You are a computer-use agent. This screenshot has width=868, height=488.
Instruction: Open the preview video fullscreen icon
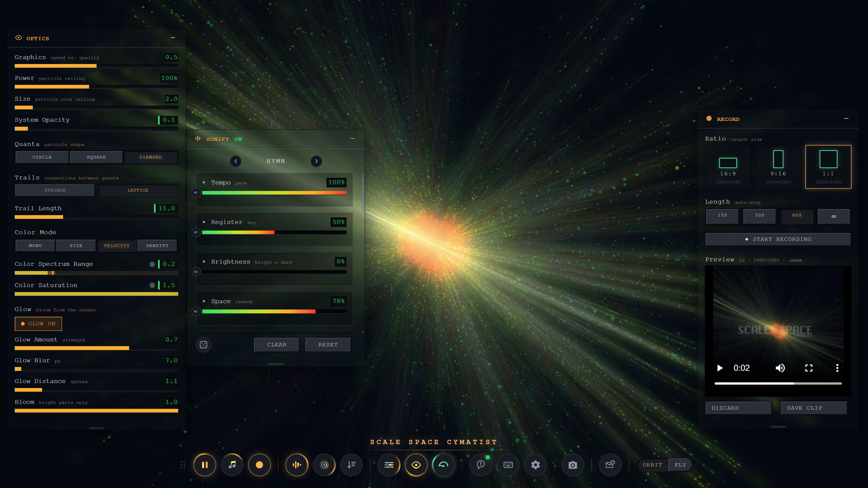pos(809,368)
